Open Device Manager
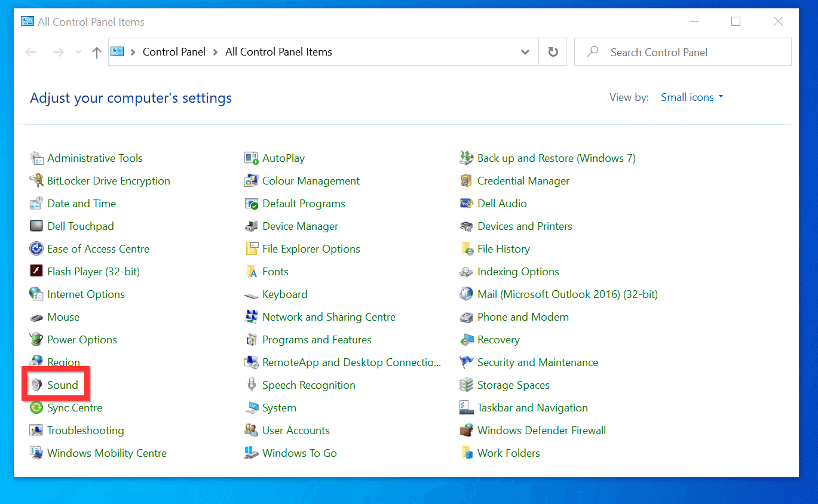This screenshot has width=818, height=504. point(299,226)
